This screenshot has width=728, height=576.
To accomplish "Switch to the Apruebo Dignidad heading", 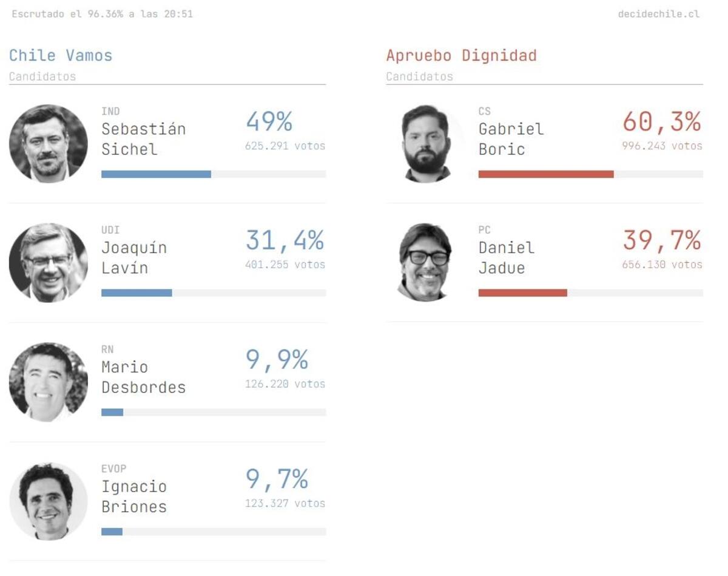I will (x=461, y=56).
